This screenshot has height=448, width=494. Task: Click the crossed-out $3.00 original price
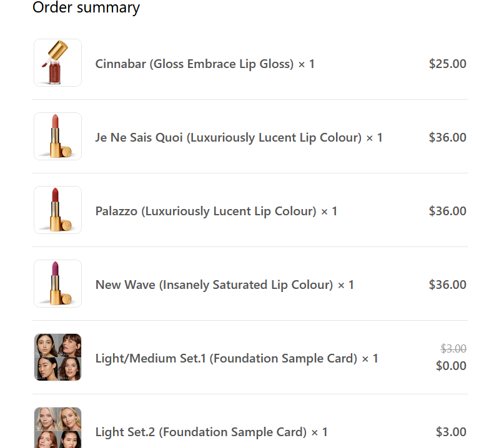point(453,349)
